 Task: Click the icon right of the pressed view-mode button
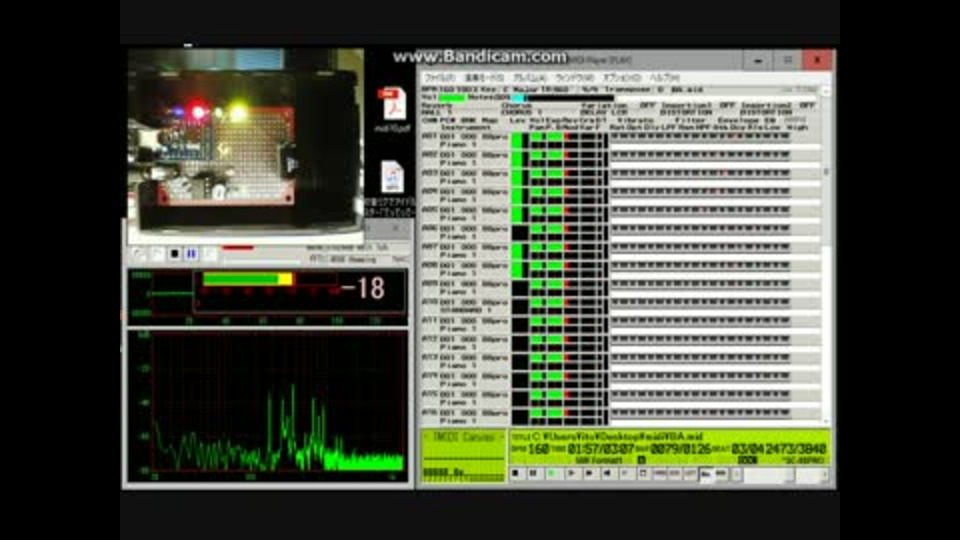click(x=721, y=474)
